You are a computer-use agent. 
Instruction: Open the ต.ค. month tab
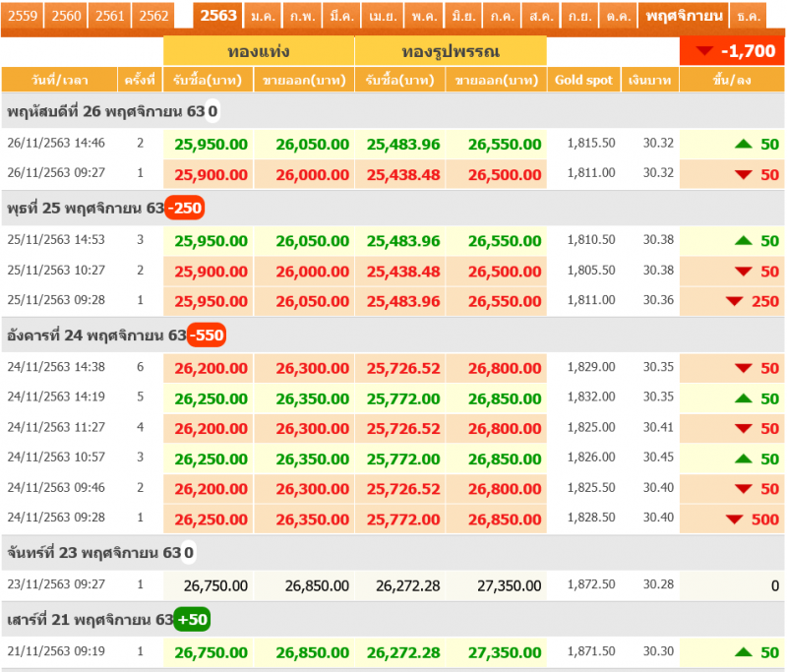[x=618, y=17]
